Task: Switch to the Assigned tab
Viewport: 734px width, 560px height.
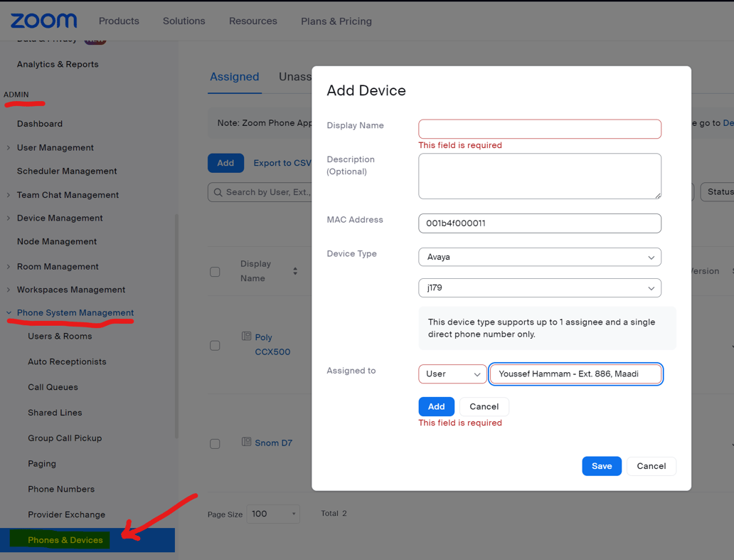Action: 234,77
